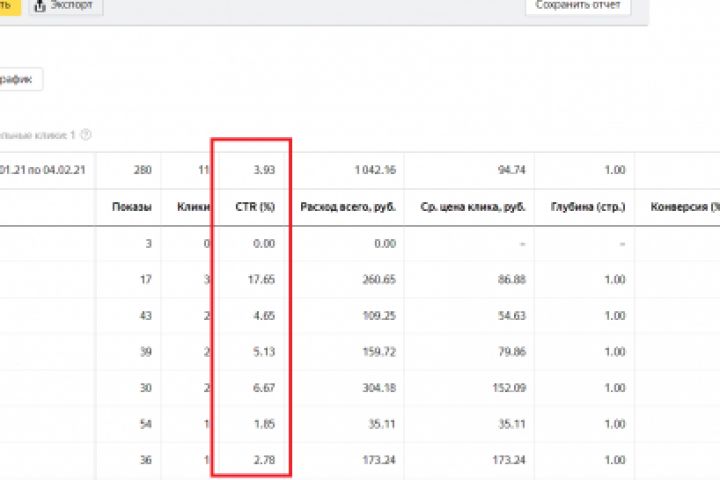This screenshot has width=720, height=480.
Task: Sort by Глубина (стр.) column header
Action: tap(588, 207)
